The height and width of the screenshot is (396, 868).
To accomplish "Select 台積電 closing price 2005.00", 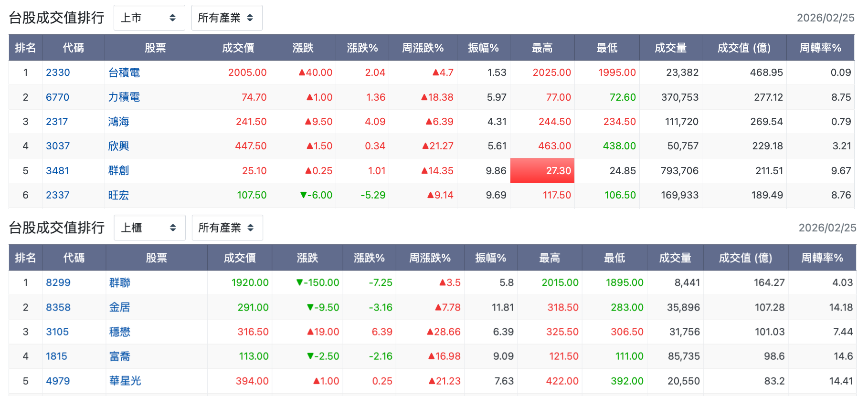I will (x=247, y=73).
